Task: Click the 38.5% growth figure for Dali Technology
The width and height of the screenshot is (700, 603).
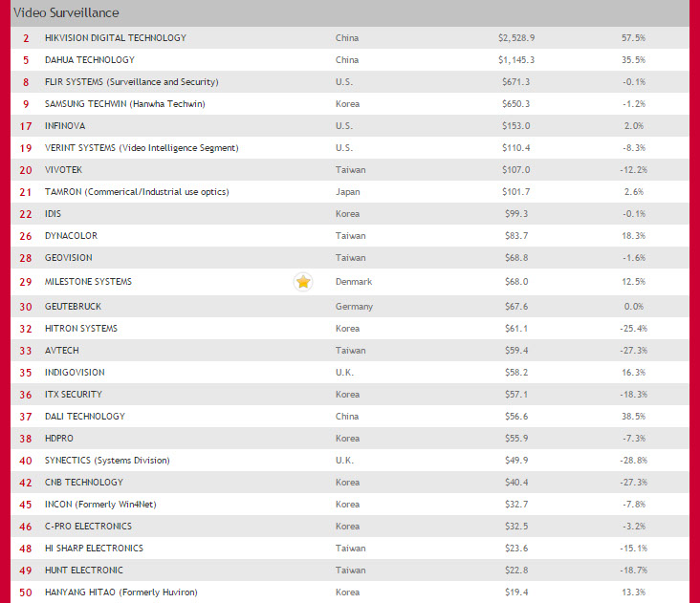Action: coord(632,417)
